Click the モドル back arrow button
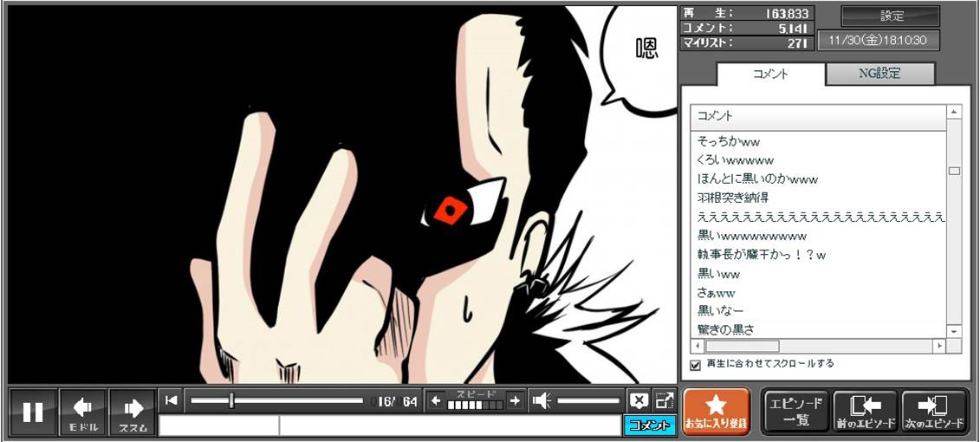Viewport: 980px width, 442px height. (83, 413)
